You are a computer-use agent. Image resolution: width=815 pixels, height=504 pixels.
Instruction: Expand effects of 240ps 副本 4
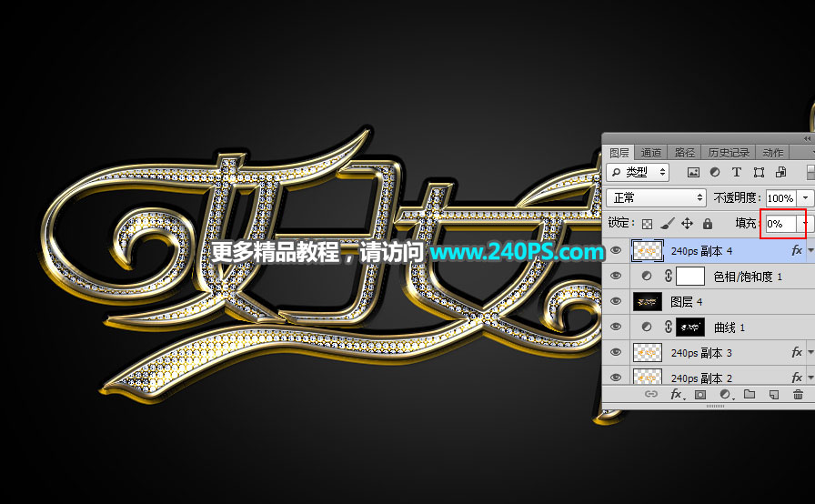click(x=810, y=250)
